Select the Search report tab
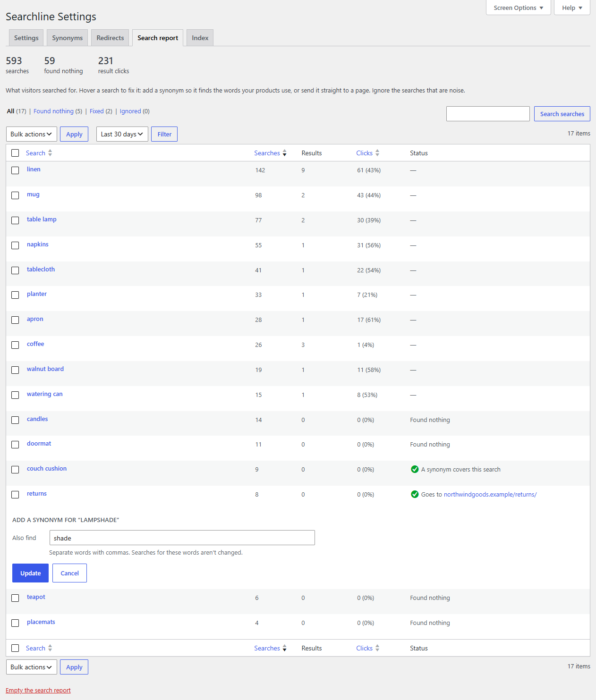This screenshot has width=596, height=700. click(158, 38)
